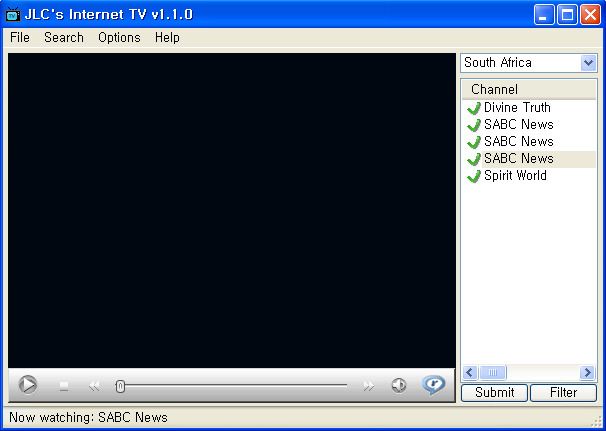Screen dimensions: 606x431
Task: Minimize the Internet TV window
Action: tap(544, 15)
